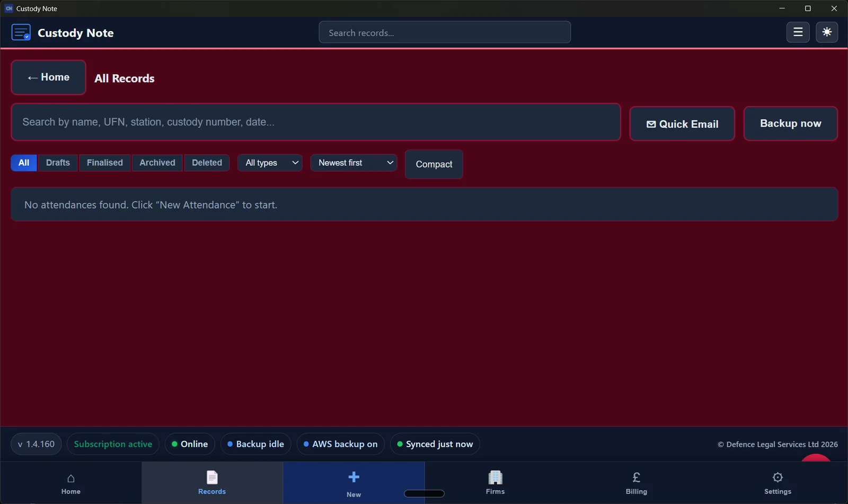848x504 pixels.
Task: Open the Newest first sort dropdown
Action: click(354, 163)
